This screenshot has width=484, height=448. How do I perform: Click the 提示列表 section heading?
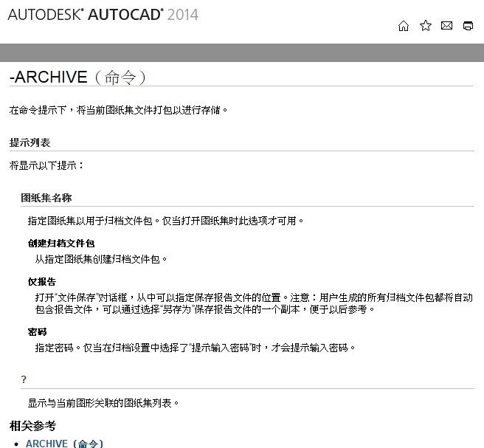coord(30,142)
